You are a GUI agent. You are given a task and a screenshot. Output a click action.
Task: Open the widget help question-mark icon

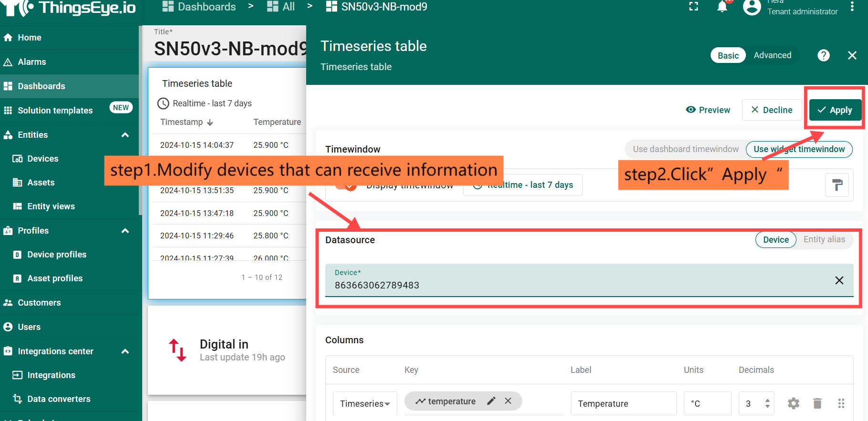pos(823,55)
